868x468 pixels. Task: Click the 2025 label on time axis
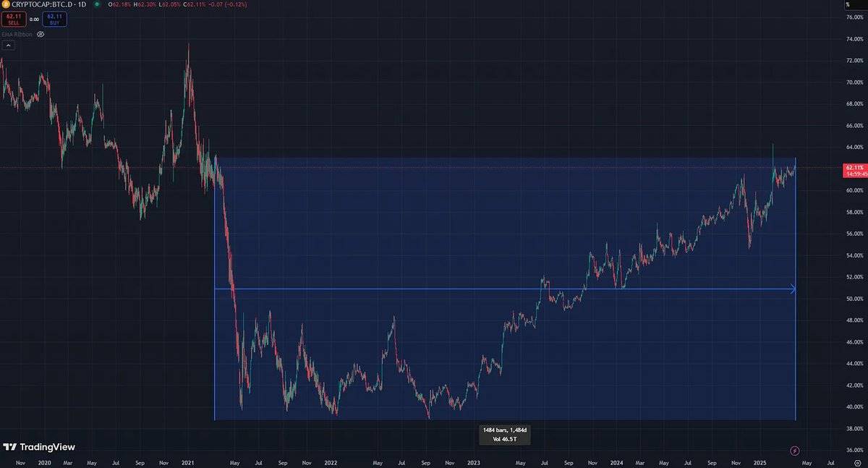[759, 461]
